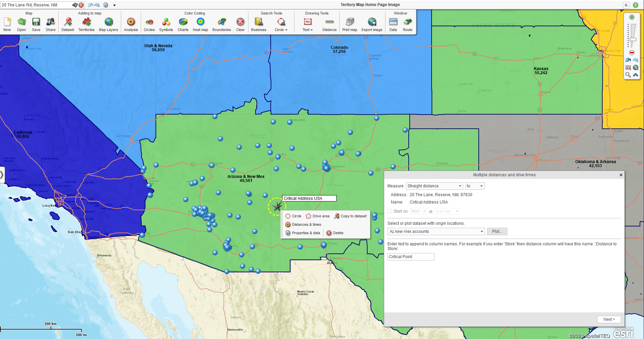Open the Data window

pos(393,25)
